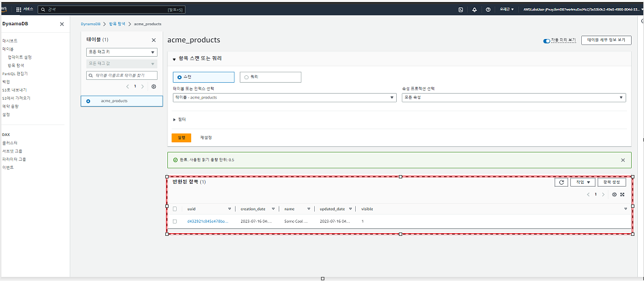This screenshot has width=644, height=281.
Task: Check the d432921c045c478ba row checkbox
Action: tap(175, 222)
